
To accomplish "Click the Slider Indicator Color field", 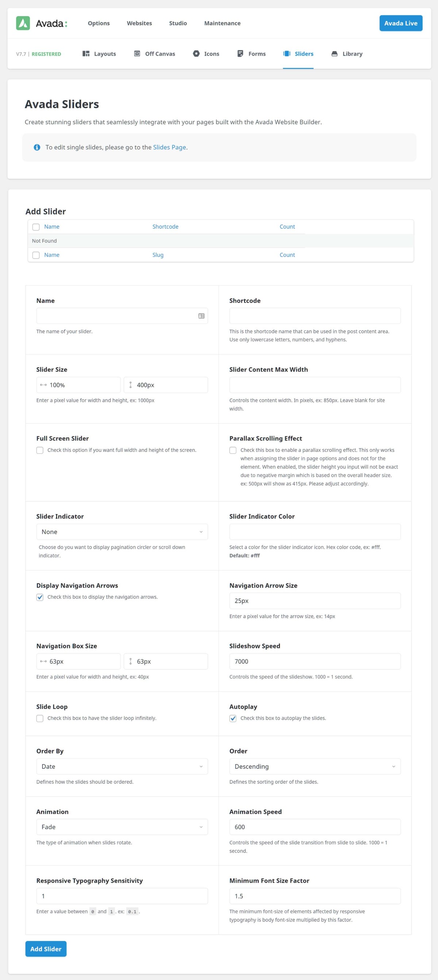I will click(315, 531).
